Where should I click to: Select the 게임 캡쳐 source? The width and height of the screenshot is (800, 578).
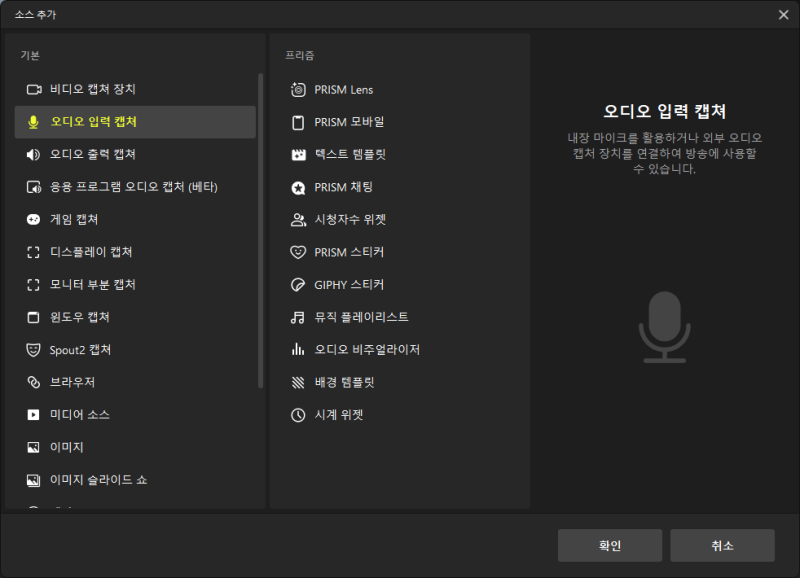(74, 219)
